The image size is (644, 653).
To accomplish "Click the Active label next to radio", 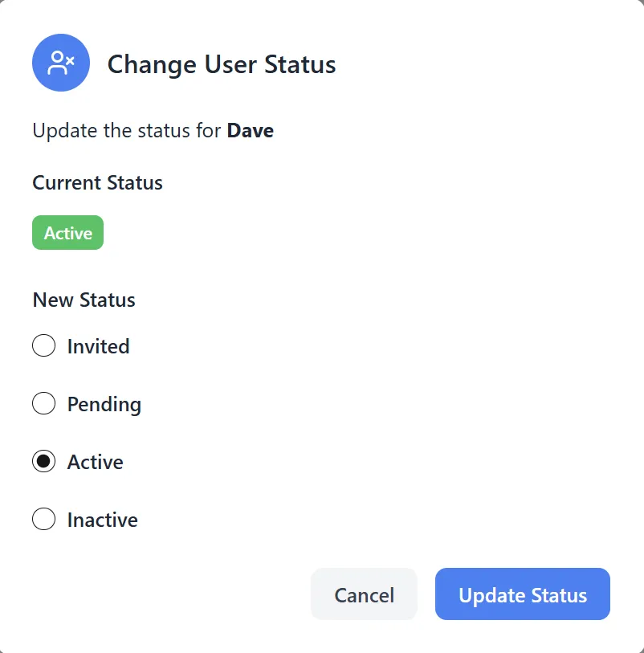I will pos(95,461).
